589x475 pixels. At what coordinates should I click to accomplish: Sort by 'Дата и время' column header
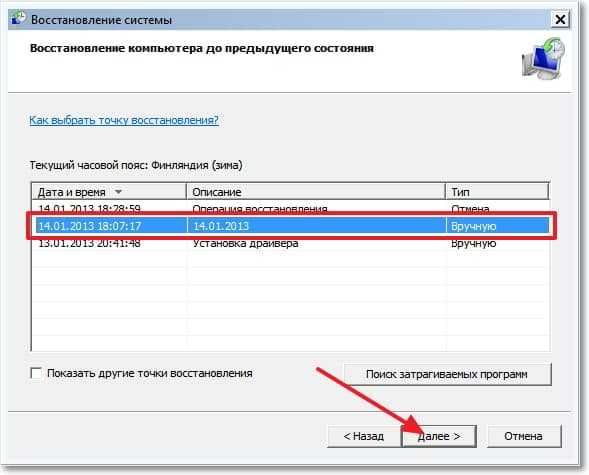[109, 192]
